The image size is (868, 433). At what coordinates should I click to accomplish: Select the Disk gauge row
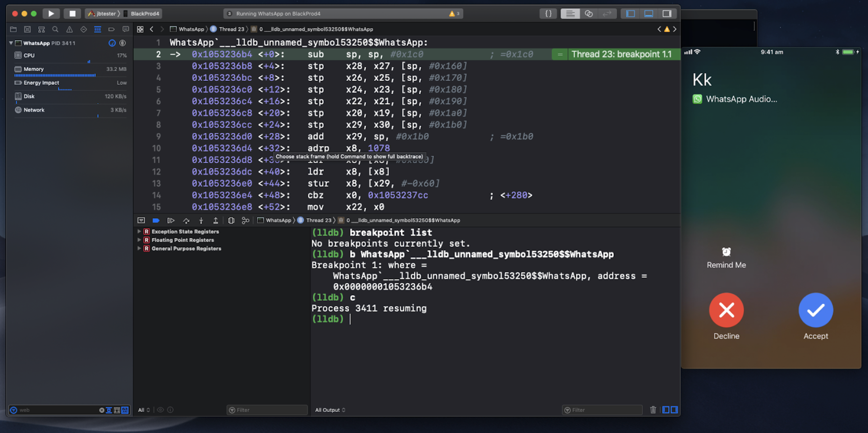coord(70,97)
